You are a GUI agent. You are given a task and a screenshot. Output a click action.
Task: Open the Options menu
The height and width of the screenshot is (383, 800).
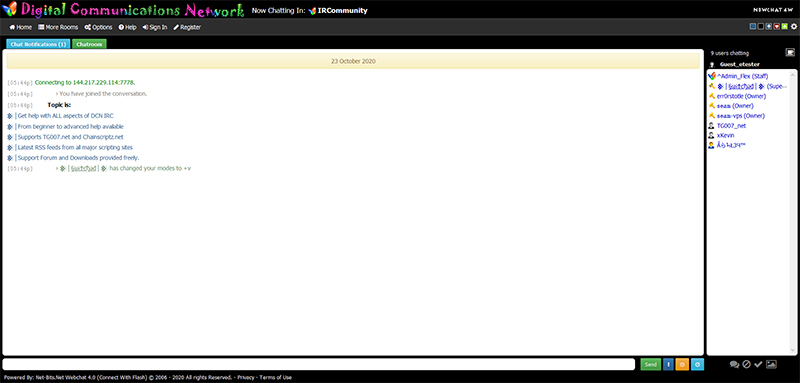98,27
